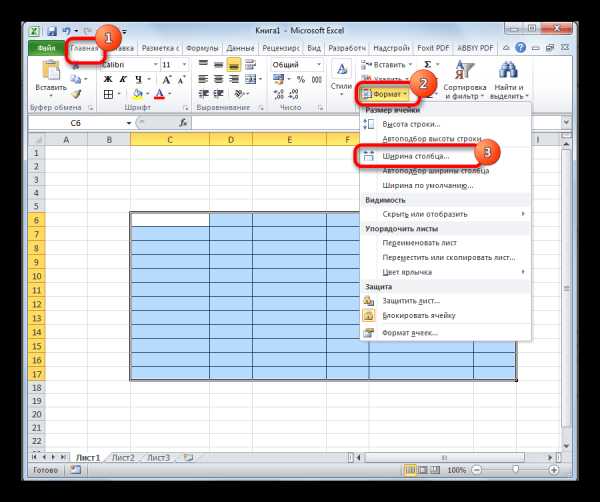Screen dimensions: 600x502
Task: Toggle Wrap Text button
Action: 251,64
